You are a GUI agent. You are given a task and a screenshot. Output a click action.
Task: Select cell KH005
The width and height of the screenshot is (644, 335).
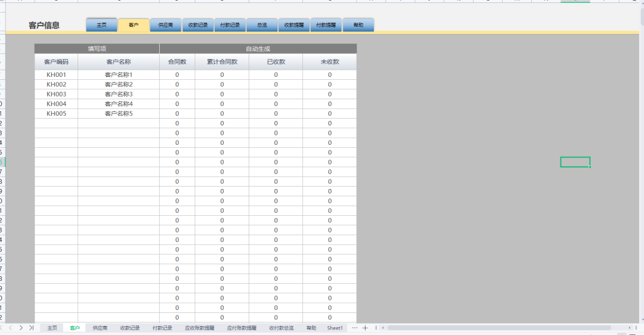tap(56, 113)
